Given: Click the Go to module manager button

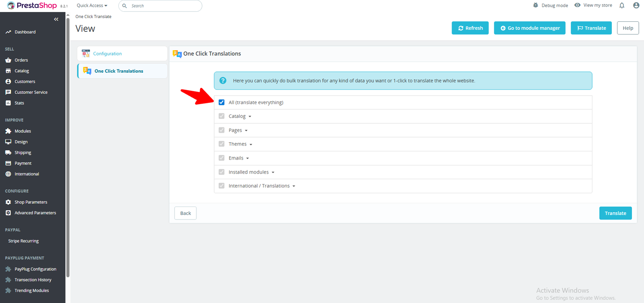Looking at the screenshot, I should click(529, 28).
